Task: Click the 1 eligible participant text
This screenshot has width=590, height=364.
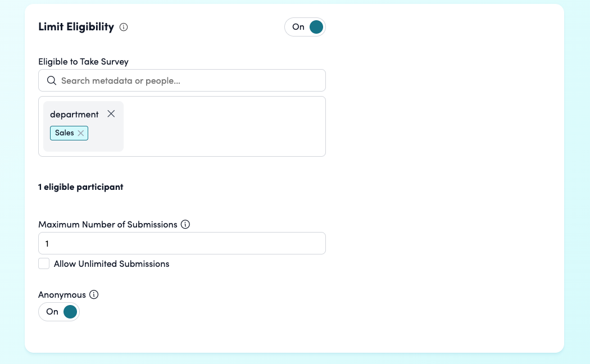Action: coord(80,187)
